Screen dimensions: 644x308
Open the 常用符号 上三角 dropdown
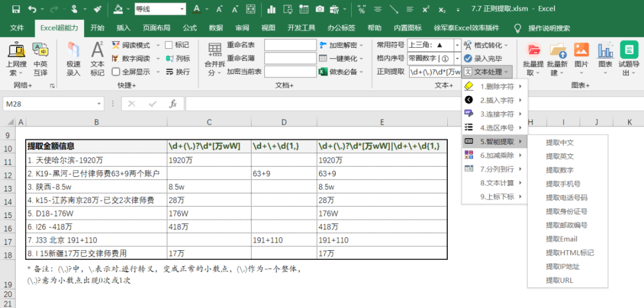(x=457, y=45)
